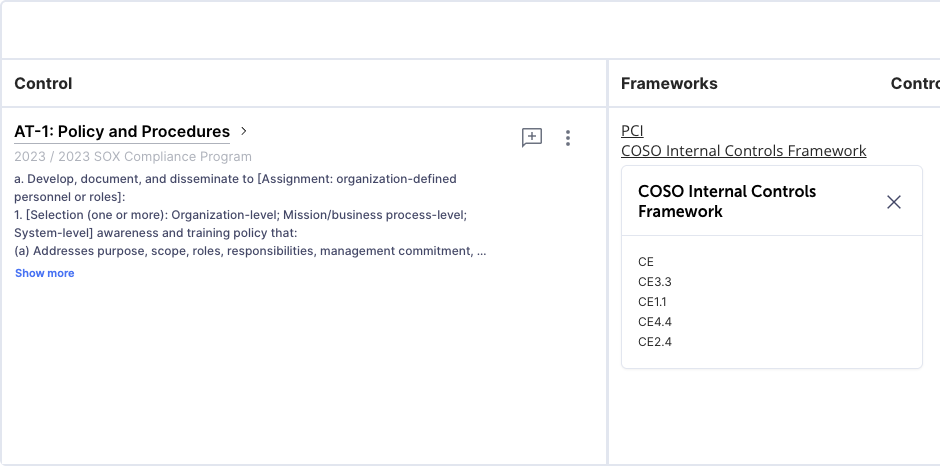Screen dimensions: 940x466
Task: Click the Control column header
Action: [x=43, y=84]
